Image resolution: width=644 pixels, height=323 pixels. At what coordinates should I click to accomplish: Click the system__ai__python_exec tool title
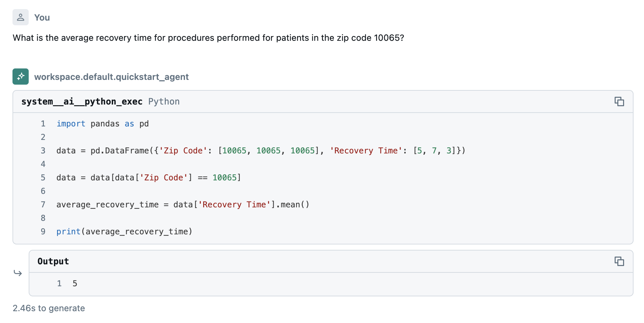click(x=82, y=101)
